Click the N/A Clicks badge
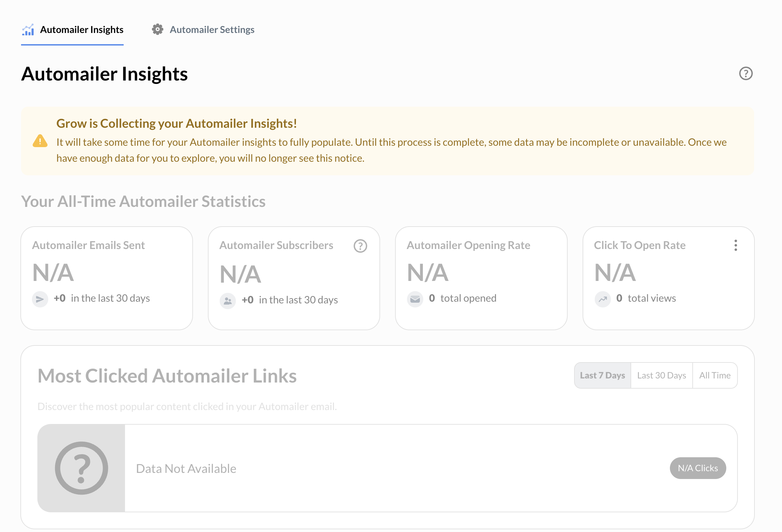The width and height of the screenshot is (782, 532). (698, 468)
